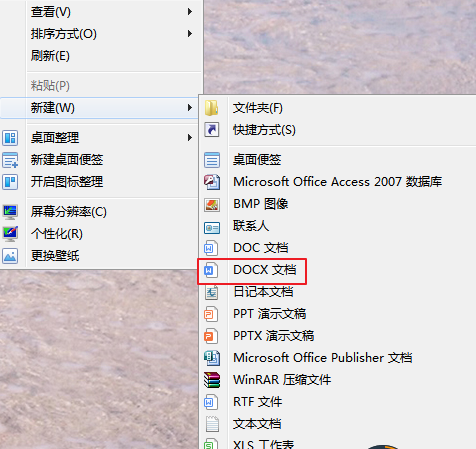476x449 pixels.
Task: Click the folder icon beside 文件夹(F)
Action: tap(212, 108)
